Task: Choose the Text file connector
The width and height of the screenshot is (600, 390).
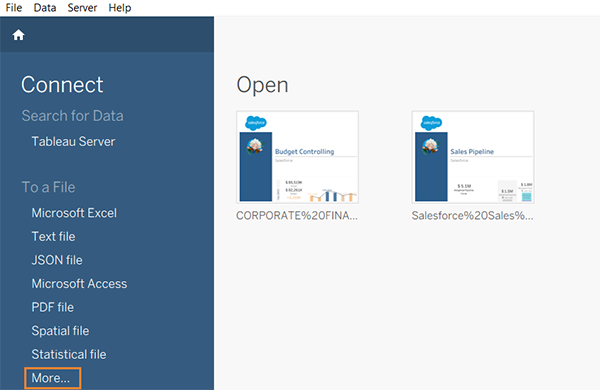Action: coord(53,237)
